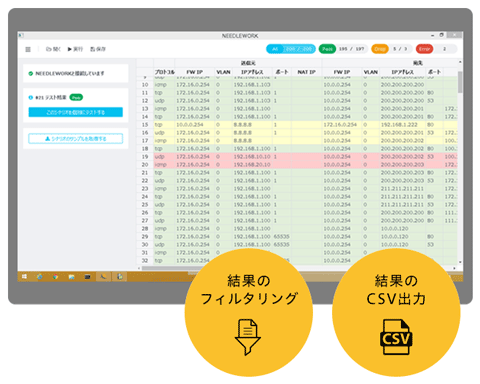
Task: Click the blue retest scenario button
Action: 76,112
